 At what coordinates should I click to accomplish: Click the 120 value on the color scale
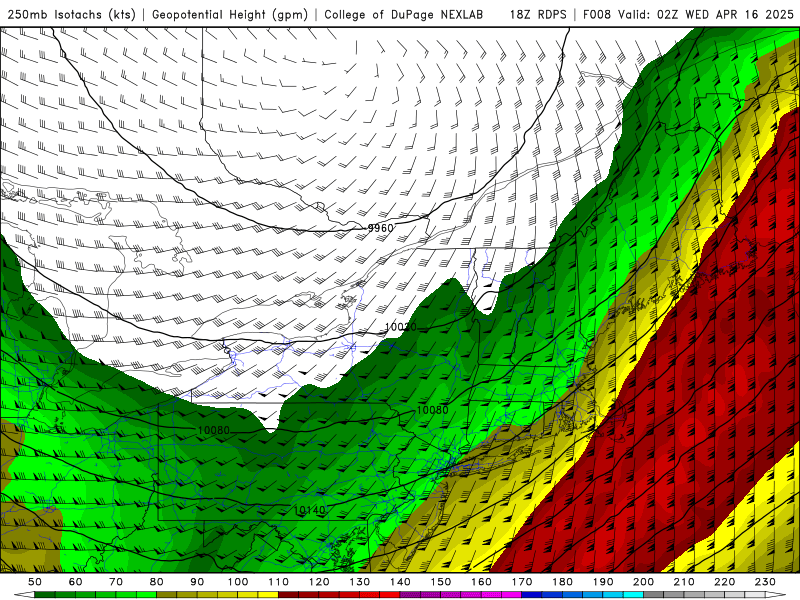tap(319, 582)
